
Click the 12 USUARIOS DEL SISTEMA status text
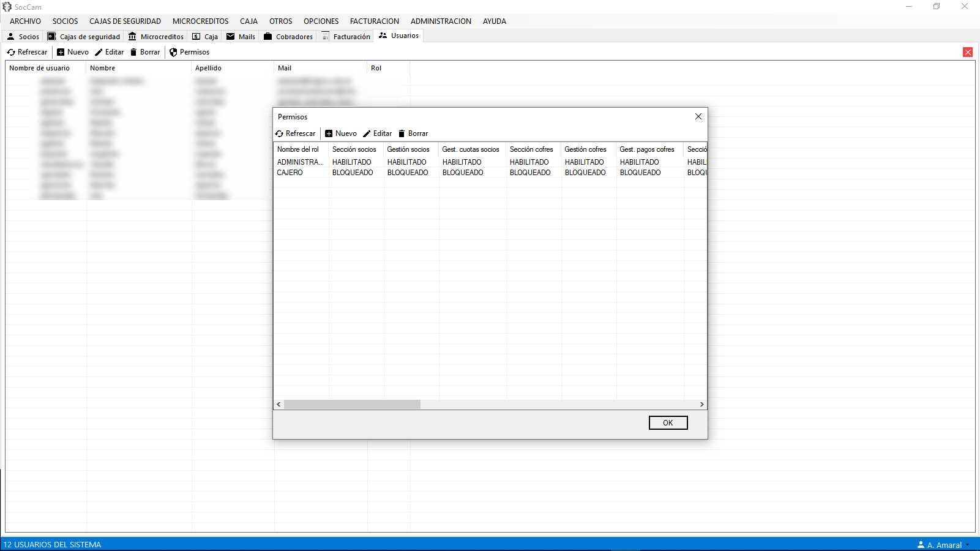(53, 545)
